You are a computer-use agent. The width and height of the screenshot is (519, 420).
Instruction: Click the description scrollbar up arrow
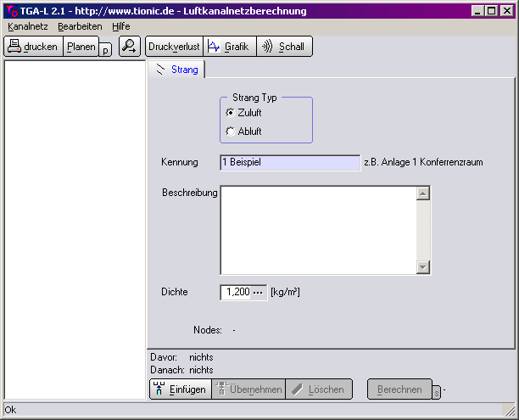tap(423, 193)
